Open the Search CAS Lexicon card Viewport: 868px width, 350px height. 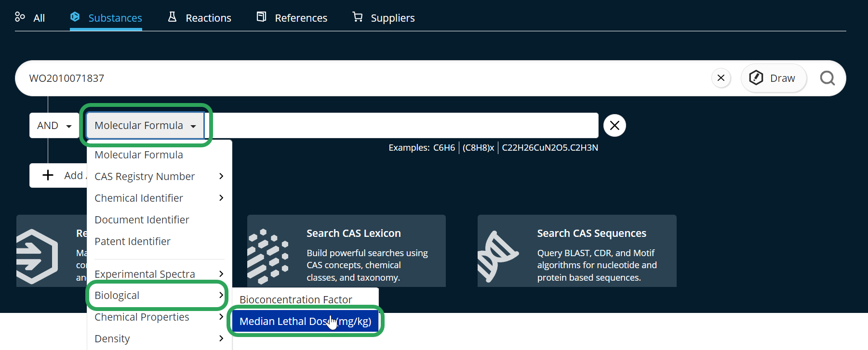pyautogui.click(x=347, y=251)
